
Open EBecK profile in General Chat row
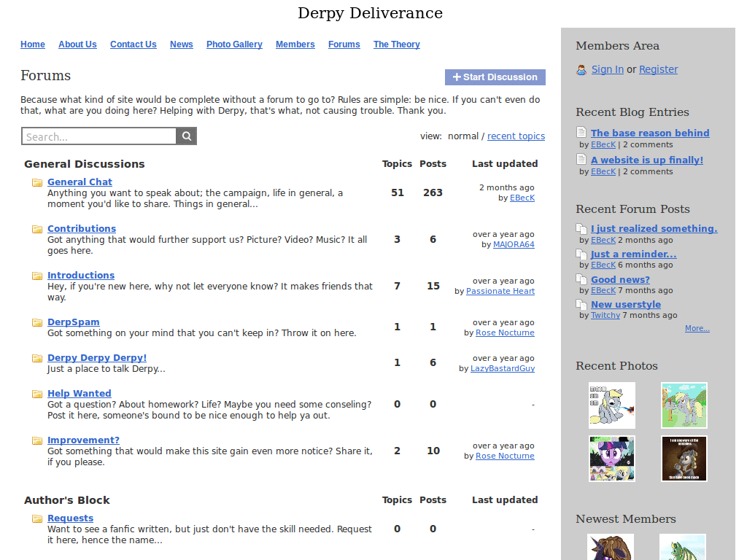tap(522, 198)
